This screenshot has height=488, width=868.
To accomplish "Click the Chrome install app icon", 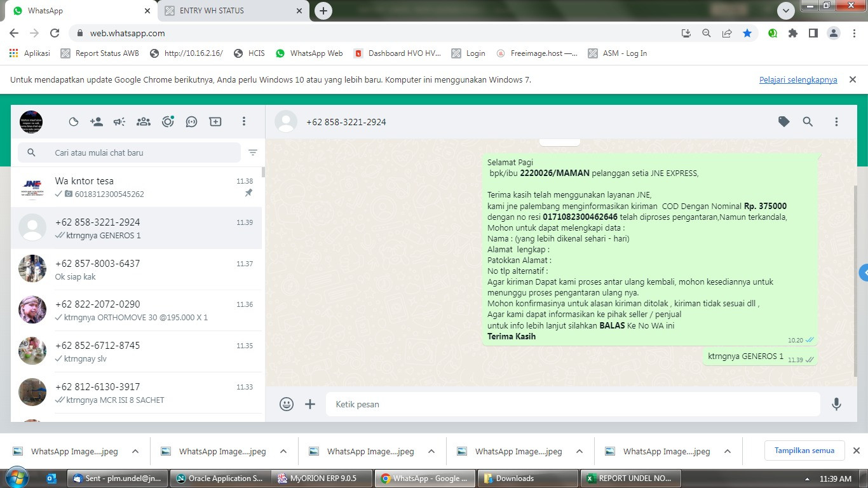I will tap(686, 33).
